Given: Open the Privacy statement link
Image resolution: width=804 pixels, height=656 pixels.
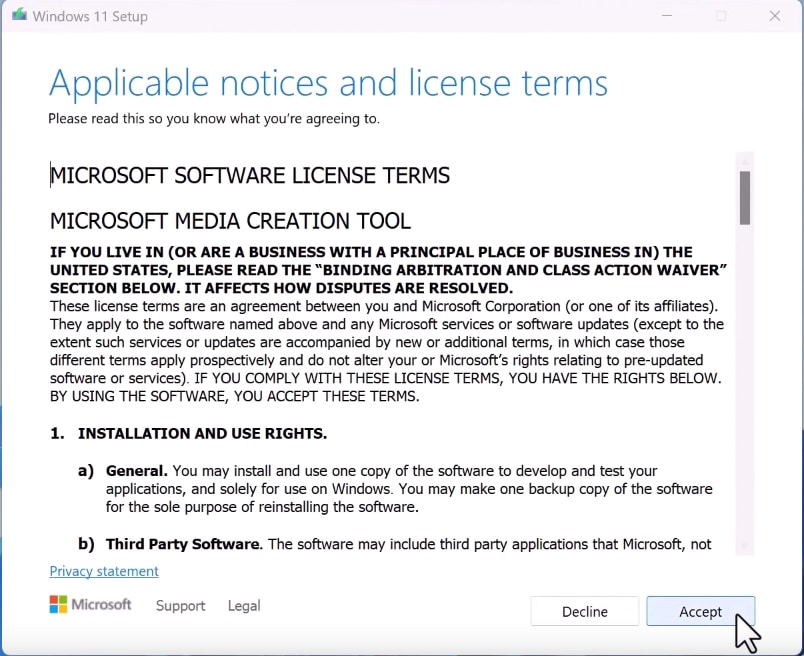Looking at the screenshot, I should [x=103, y=570].
